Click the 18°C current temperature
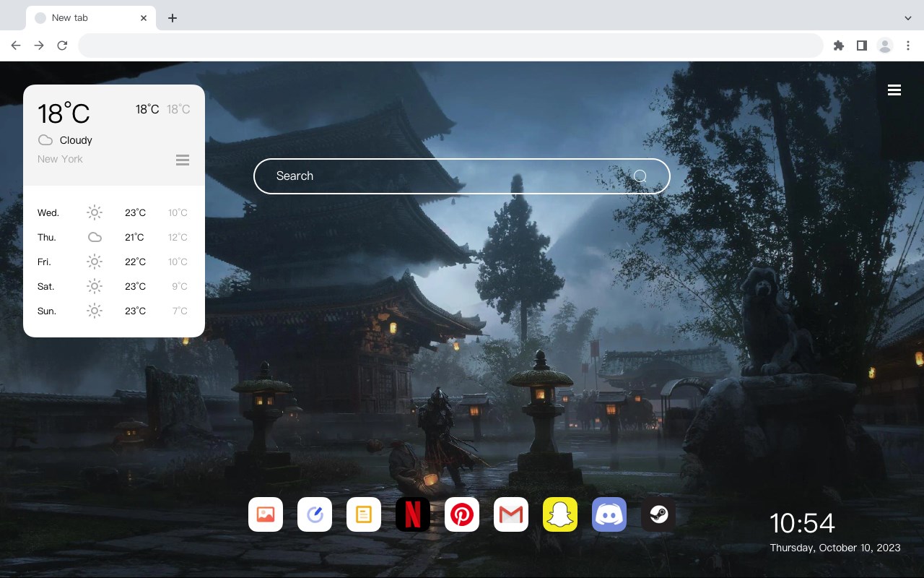The height and width of the screenshot is (578, 924). click(x=64, y=113)
